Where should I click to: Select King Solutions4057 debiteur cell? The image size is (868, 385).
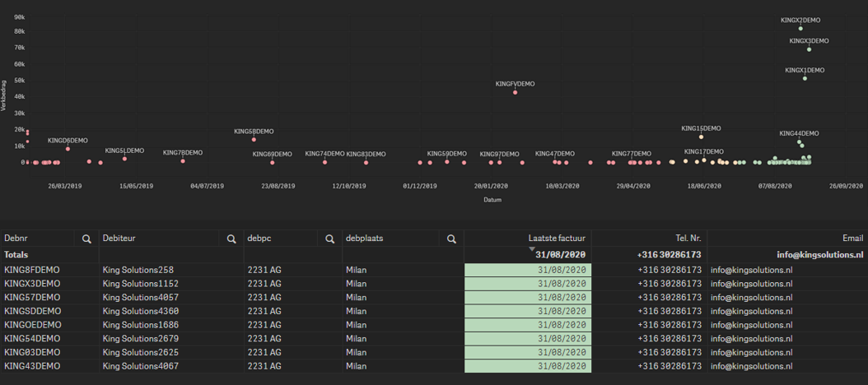pos(171,298)
